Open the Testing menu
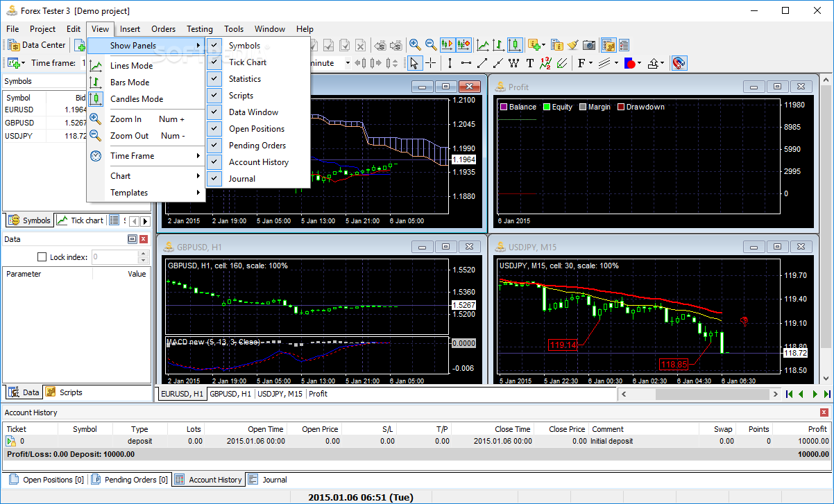The width and height of the screenshot is (834, 504). (200, 29)
